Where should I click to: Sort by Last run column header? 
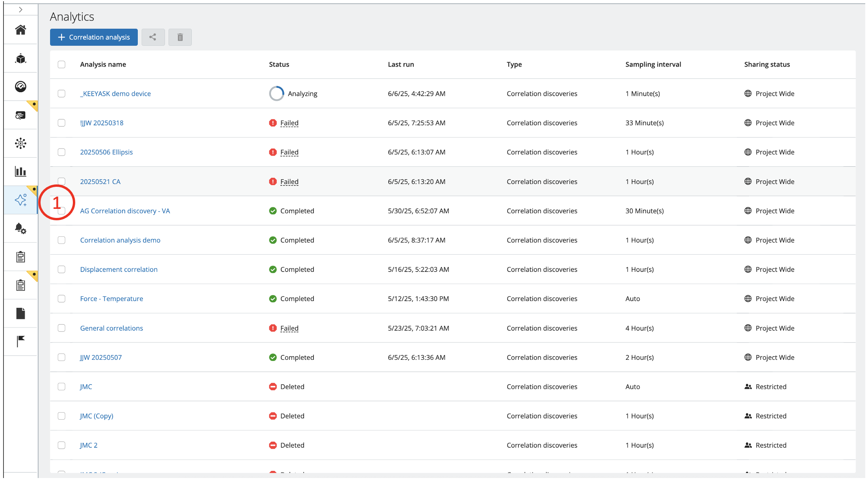[x=401, y=64]
